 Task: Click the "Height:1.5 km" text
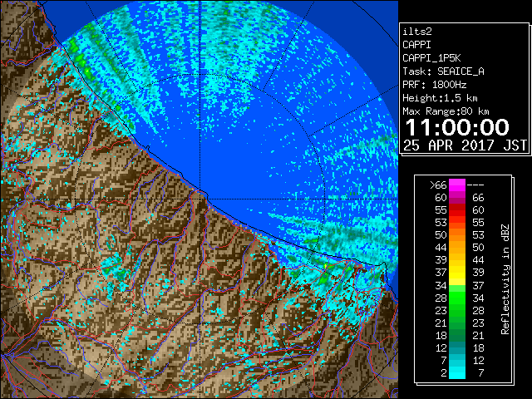pyautogui.click(x=440, y=98)
